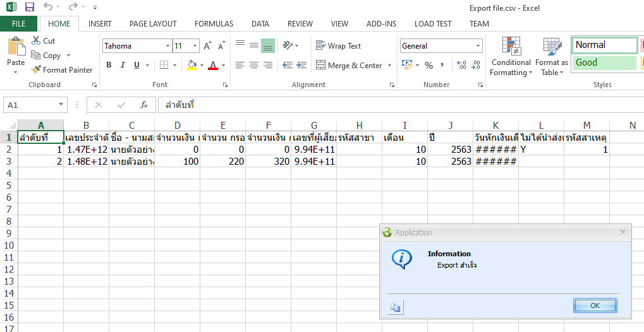
Task: Click the Orientation text angle icon
Action: click(x=288, y=45)
